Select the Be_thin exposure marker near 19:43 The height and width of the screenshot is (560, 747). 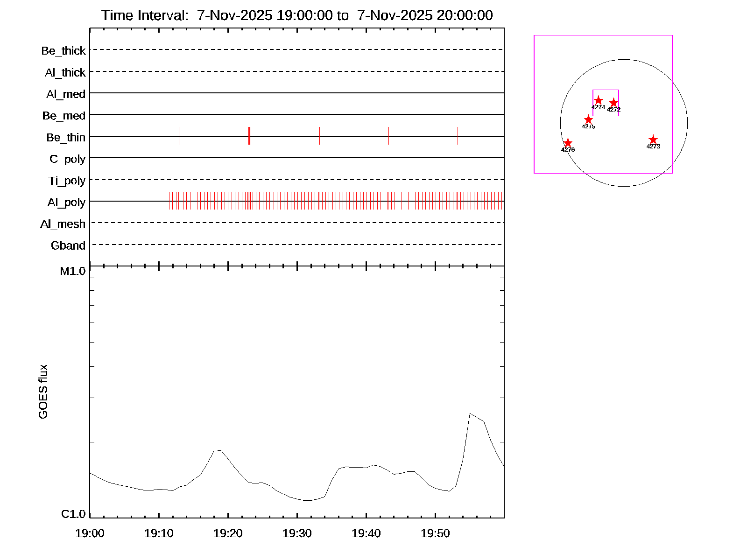[388, 136]
